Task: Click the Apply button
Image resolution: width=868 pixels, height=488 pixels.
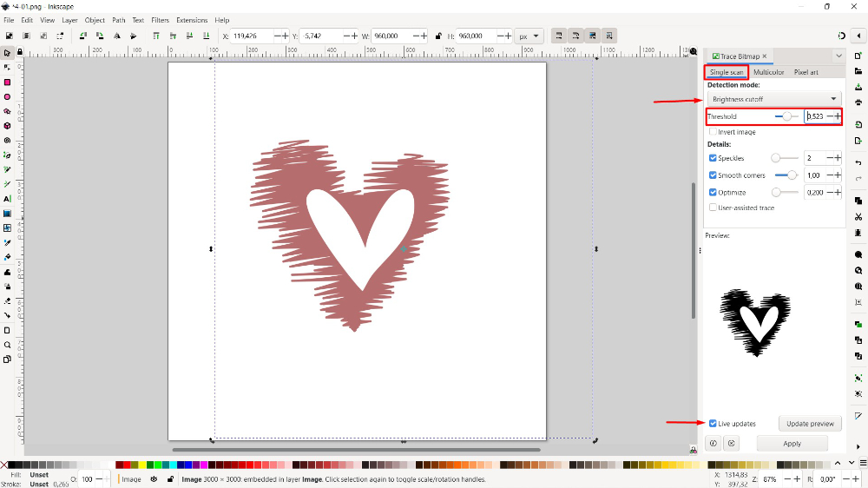Action: (x=792, y=444)
